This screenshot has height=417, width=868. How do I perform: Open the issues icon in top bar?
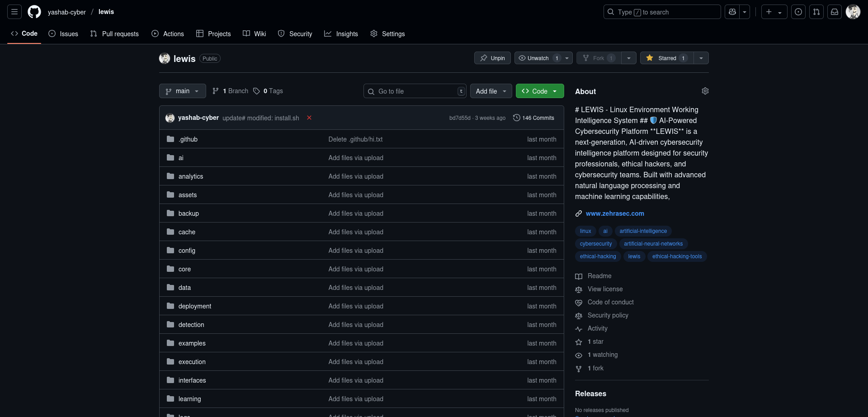click(798, 12)
